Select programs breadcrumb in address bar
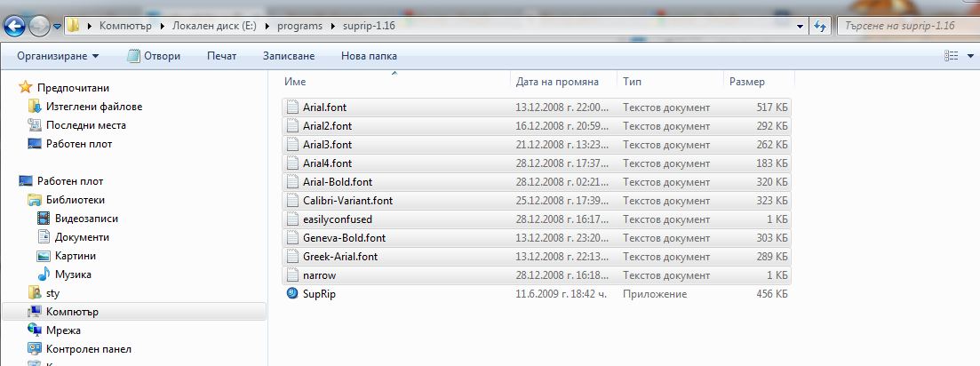The height and width of the screenshot is (366, 980). click(299, 26)
